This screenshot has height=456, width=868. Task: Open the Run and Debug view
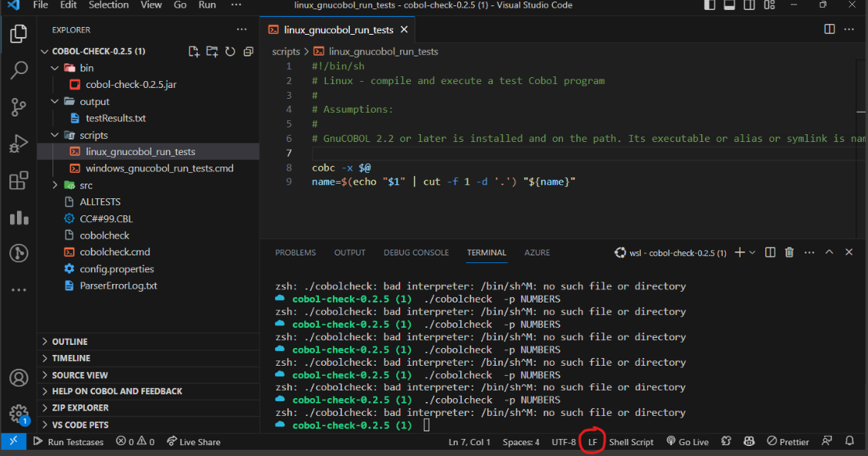19,144
